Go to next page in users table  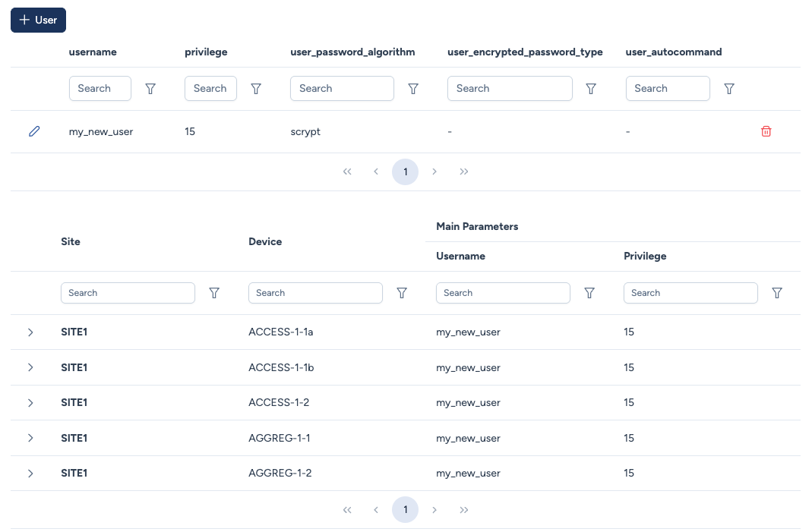point(434,172)
